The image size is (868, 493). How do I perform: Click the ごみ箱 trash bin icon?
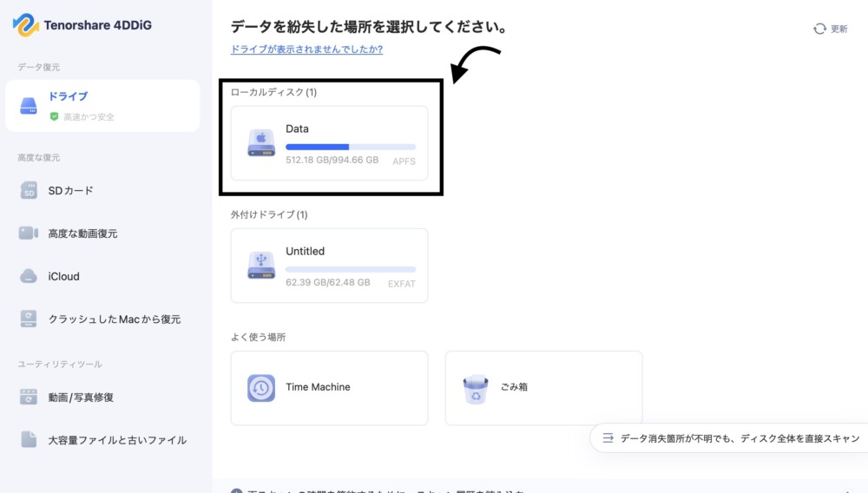(476, 389)
